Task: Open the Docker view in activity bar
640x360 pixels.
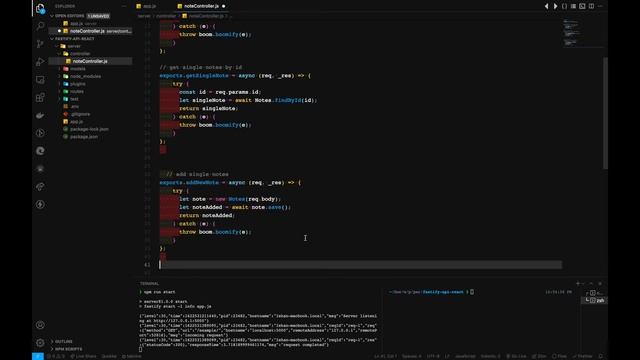Action: click(40, 116)
